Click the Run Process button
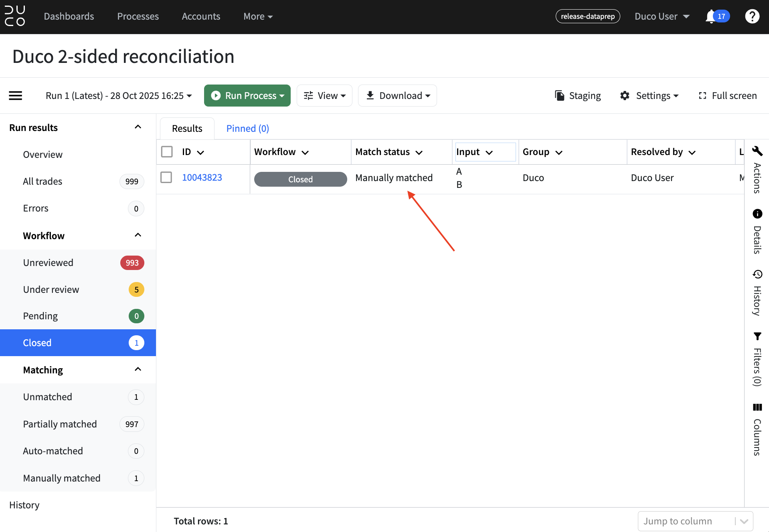This screenshot has height=532, width=769. 247,96
